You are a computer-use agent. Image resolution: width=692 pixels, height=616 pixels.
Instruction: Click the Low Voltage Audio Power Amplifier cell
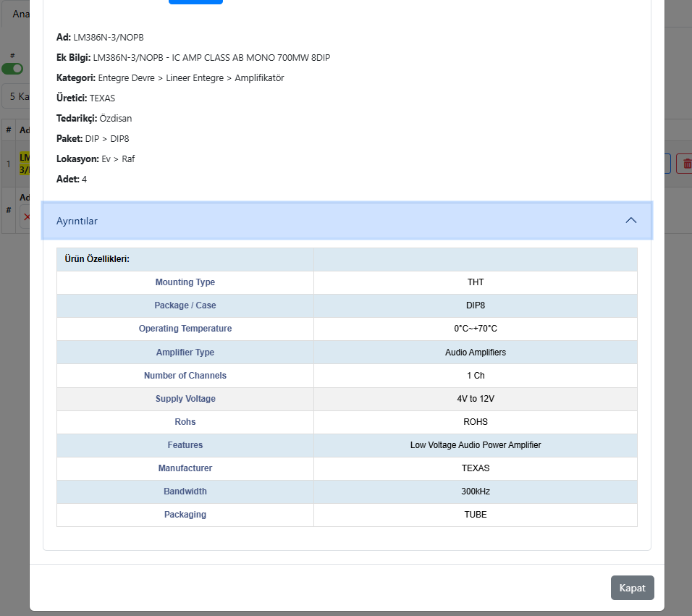point(475,445)
